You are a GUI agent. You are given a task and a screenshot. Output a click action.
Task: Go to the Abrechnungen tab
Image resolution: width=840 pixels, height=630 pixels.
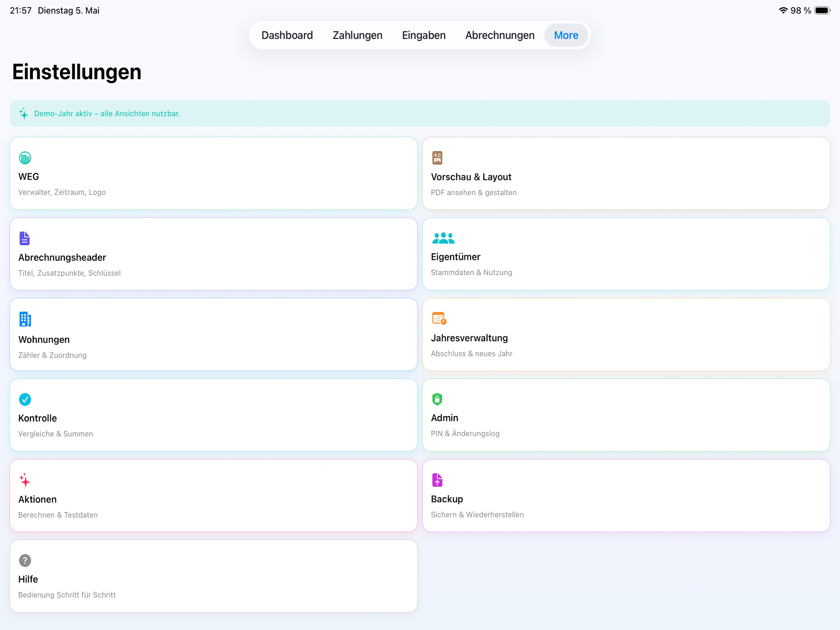(x=500, y=35)
